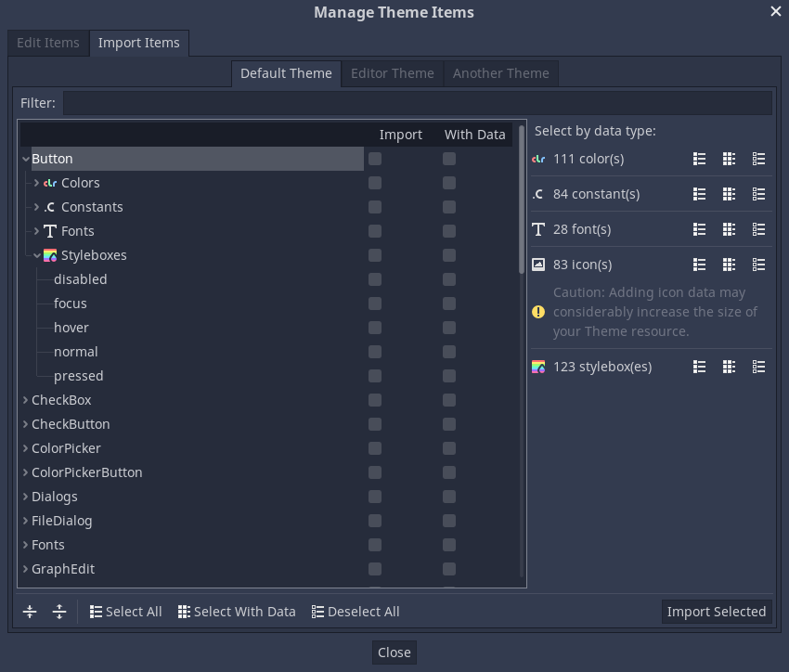The image size is (789, 672).
Task: Collapse the Styleboxes branch
Action: pyautogui.click(x=37, y=255)
